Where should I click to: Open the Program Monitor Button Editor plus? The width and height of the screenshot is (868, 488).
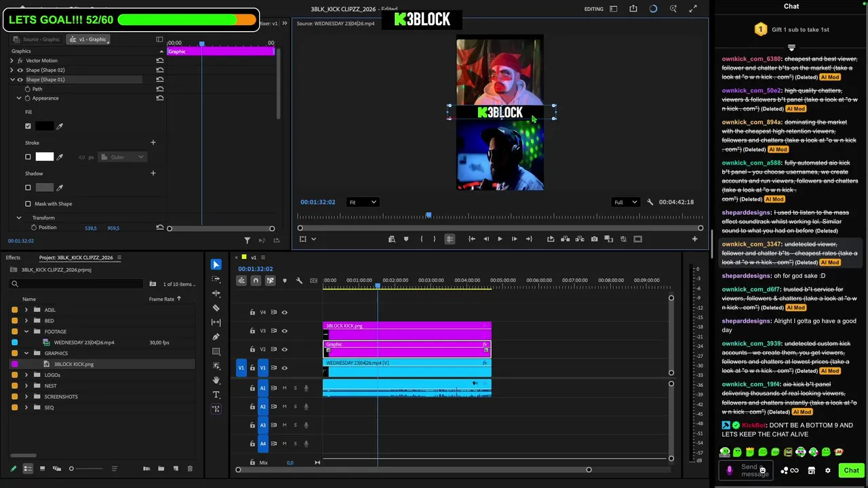pyautogui.click(x=694, y=239)
